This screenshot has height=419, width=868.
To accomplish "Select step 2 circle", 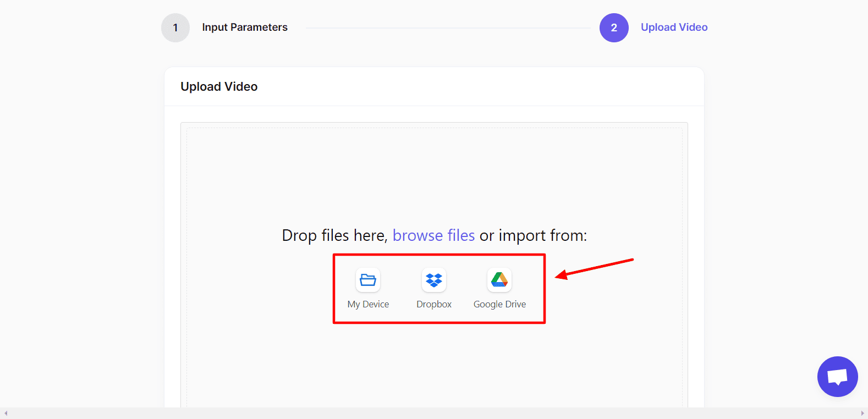I will 614,27.
